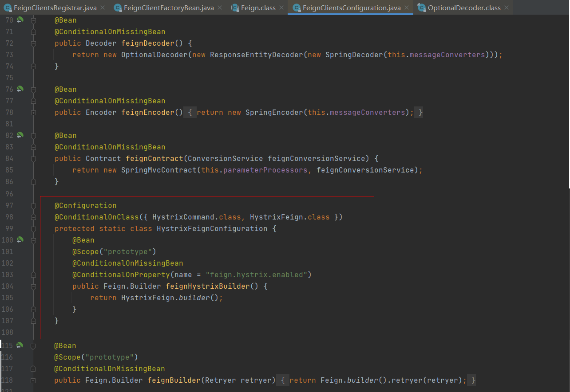The image size is (570, 392).
Task: Switch to the Feign.class tab
Action: 258,8
